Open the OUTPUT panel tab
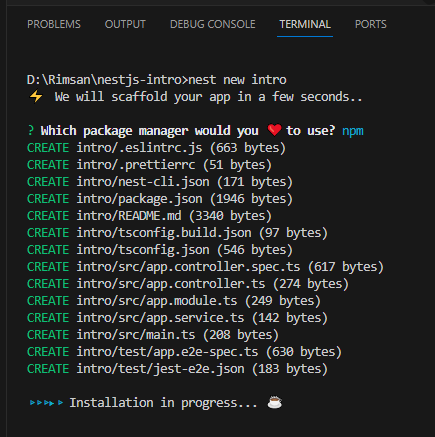Screen dimensions: 435x437 (x=125, y=24)
